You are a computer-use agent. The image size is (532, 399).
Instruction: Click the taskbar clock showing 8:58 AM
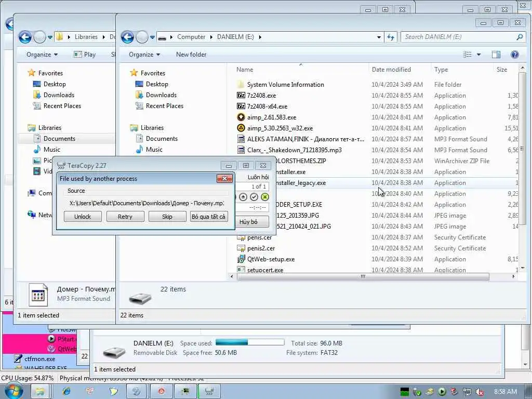tap(505, 392)
